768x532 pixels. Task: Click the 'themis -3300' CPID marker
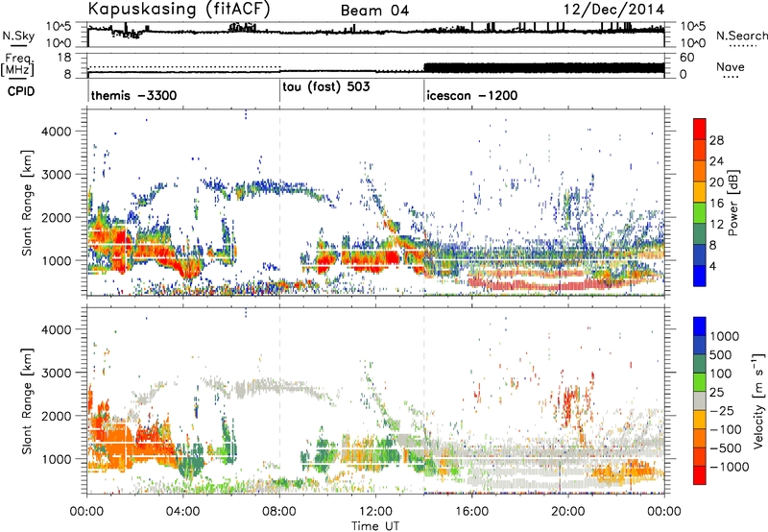[x=133, y=95]
